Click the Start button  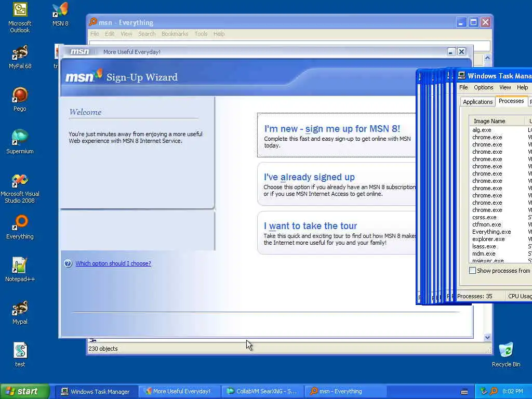(24, 391)
